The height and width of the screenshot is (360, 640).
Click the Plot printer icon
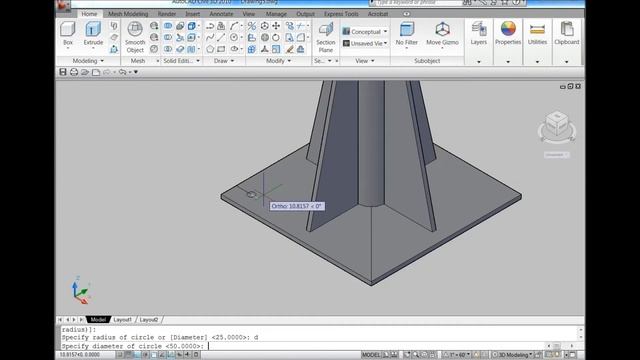coord(74,72)
